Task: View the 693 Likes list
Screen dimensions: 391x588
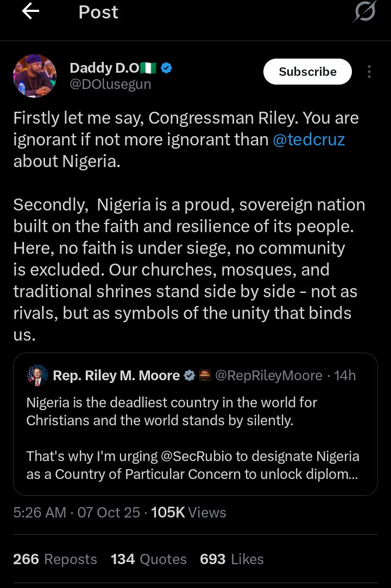Action: pyautogui.click(x=232, y=559)
